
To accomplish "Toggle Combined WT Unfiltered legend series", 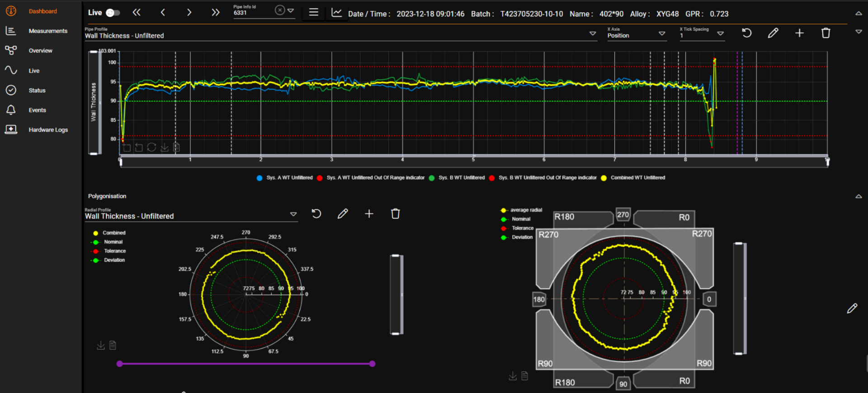I will [633, 178].
